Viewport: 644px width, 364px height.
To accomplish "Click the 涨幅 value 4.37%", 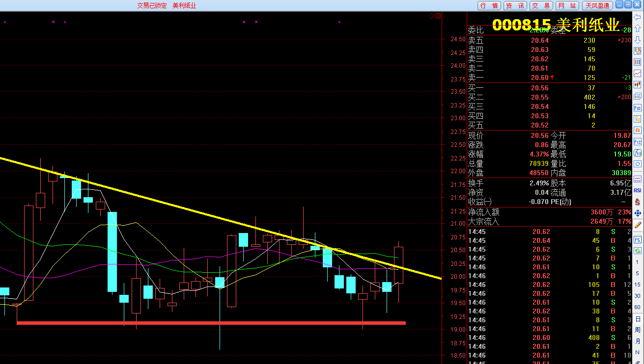I will pyautogui.click(x=539, y=154).
